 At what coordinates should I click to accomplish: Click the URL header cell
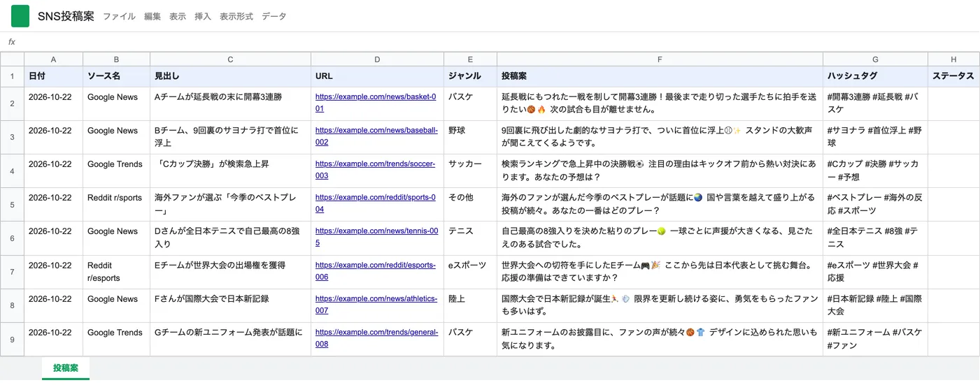pos(377,77)
